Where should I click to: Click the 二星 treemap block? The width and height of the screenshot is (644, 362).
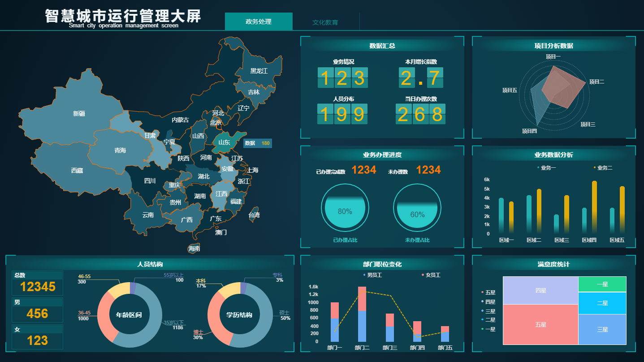[602, 303]
